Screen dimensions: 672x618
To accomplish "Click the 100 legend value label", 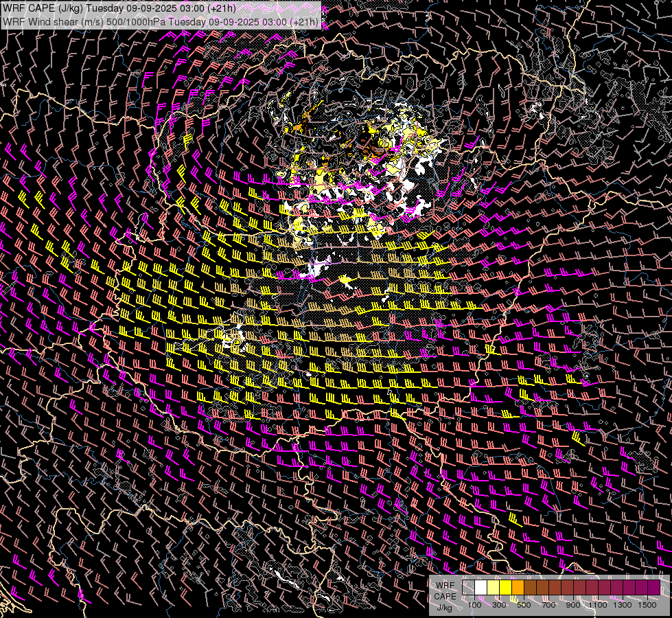I will [474, 605].
